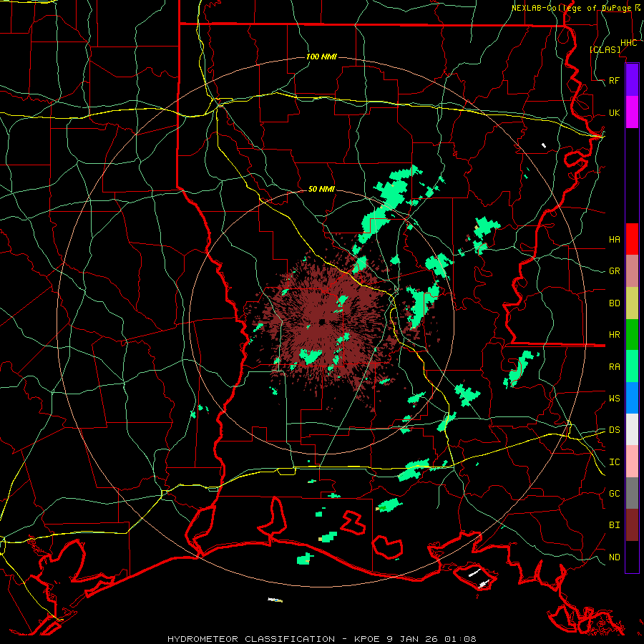Click the "100 NMI" range ring label
Viewport: 644px width, 644px height.
(x=321, y=57)
